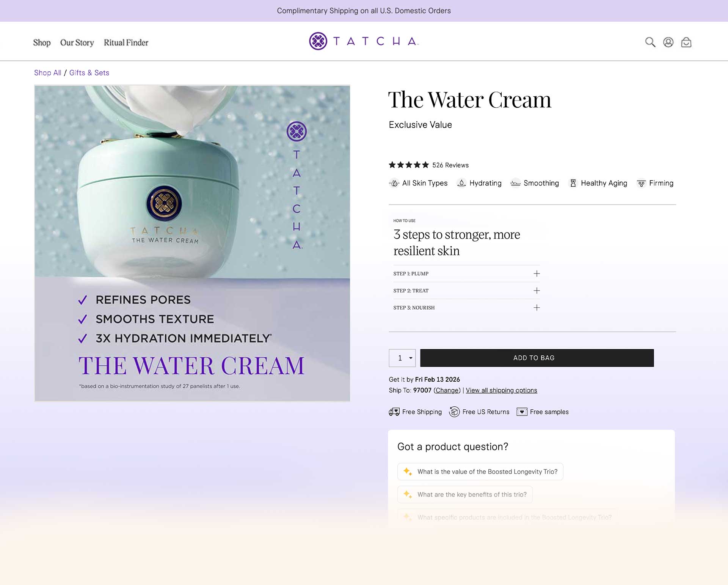728x585 pixels.
Task: Click the Add to Bag button
Action: click(537, 358)
